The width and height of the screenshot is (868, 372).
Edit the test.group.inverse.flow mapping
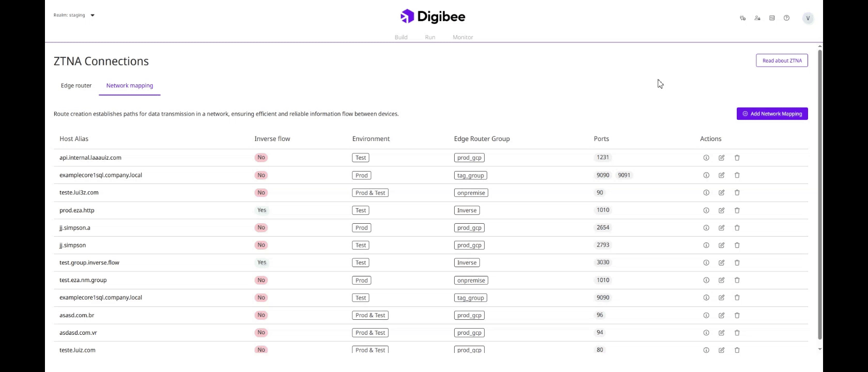click(x=721, y=263)
